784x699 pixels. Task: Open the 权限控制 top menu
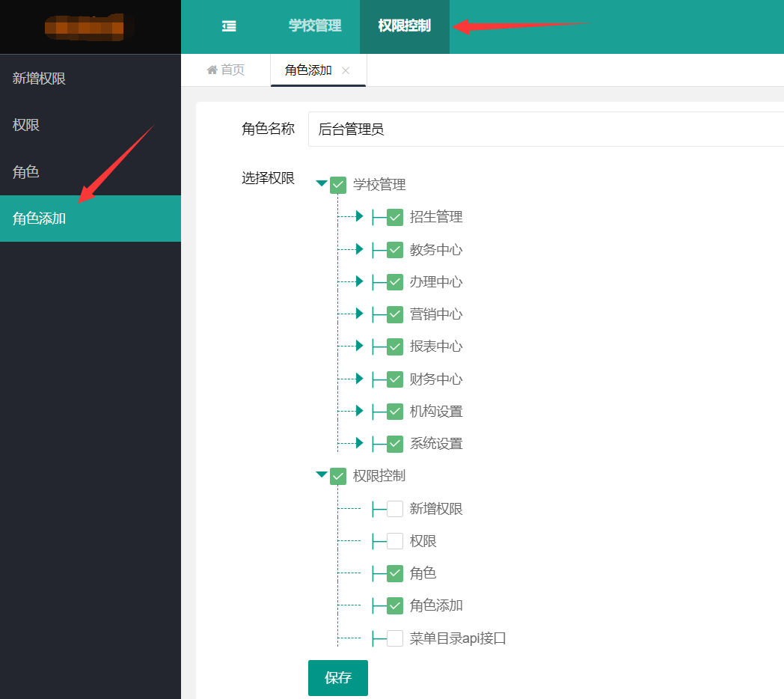[405, 25]
